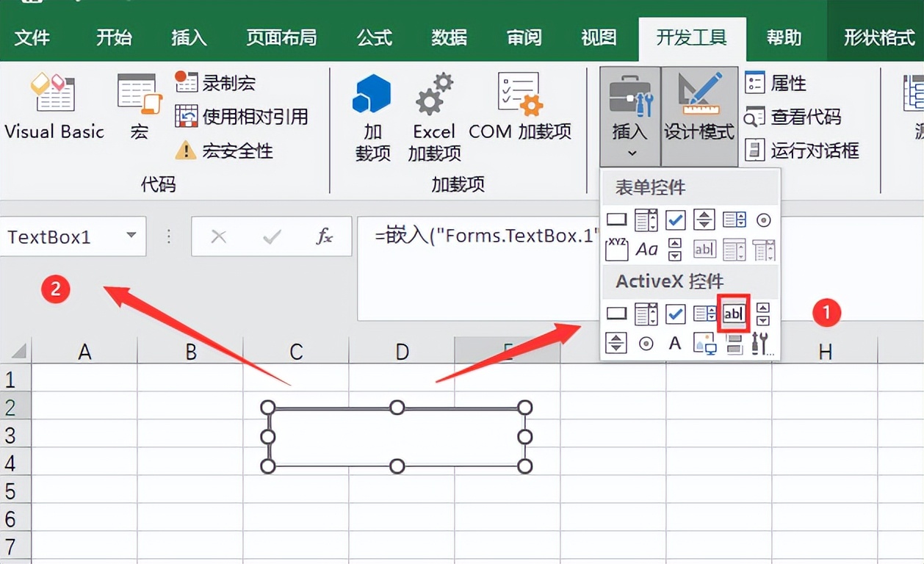Switch to the 审阅 tab

tap(524, 37)
